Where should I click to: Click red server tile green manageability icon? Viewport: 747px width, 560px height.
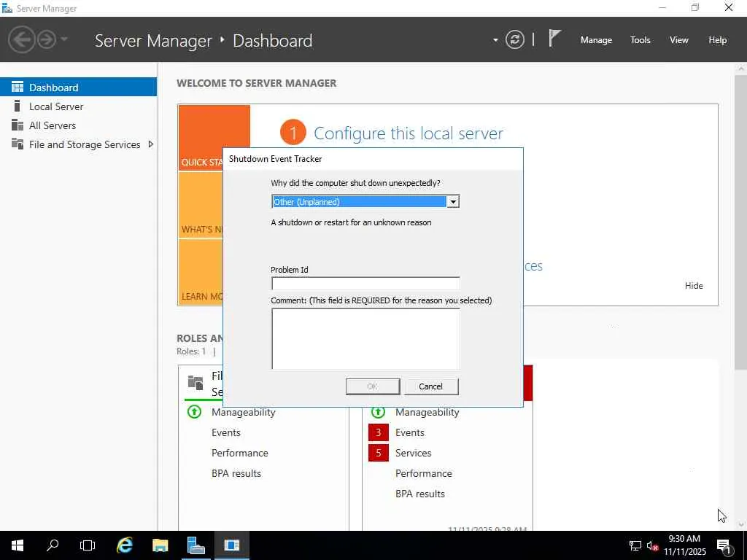tap(379, 411)
